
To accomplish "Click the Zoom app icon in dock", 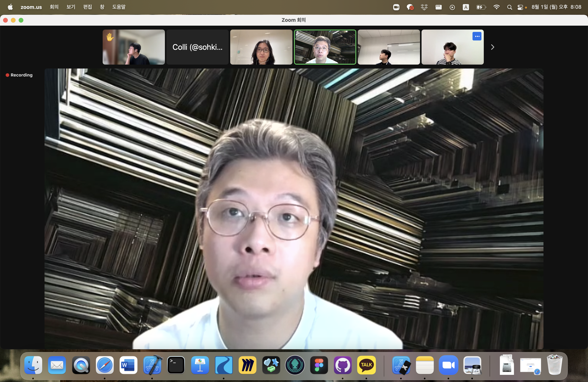I will [x=448, y=365].
